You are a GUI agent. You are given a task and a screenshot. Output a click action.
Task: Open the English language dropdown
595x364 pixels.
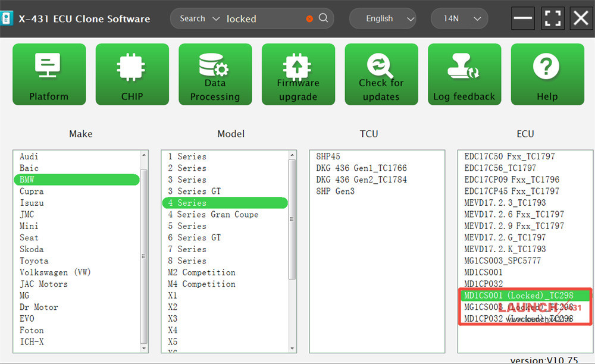pyautogui.click(x=383, y=18)
